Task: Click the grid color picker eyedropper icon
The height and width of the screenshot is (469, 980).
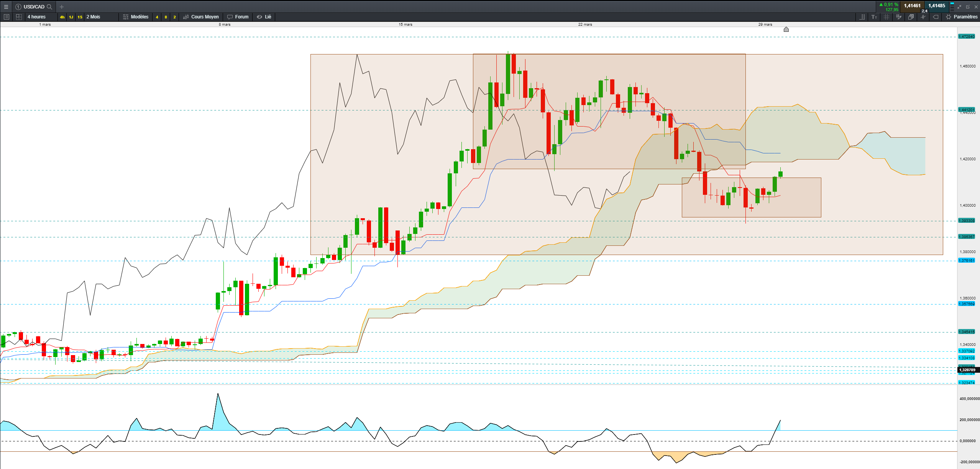Action: [899, 17]
